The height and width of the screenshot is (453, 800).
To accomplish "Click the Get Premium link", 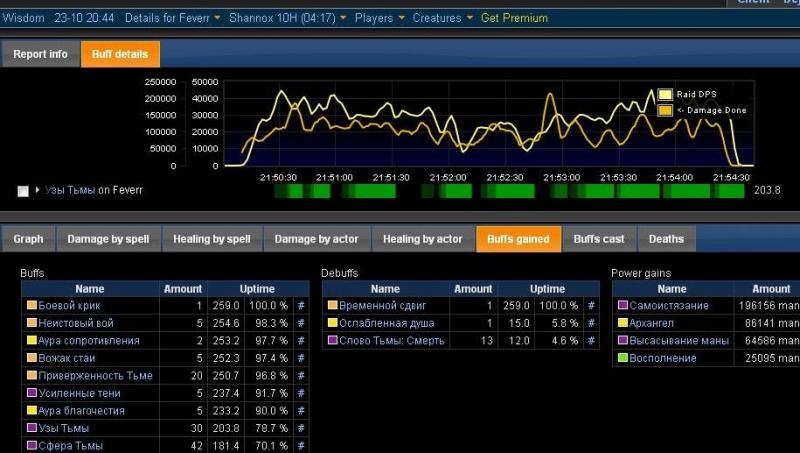I will pyautogui.click(x=514, y=18).
